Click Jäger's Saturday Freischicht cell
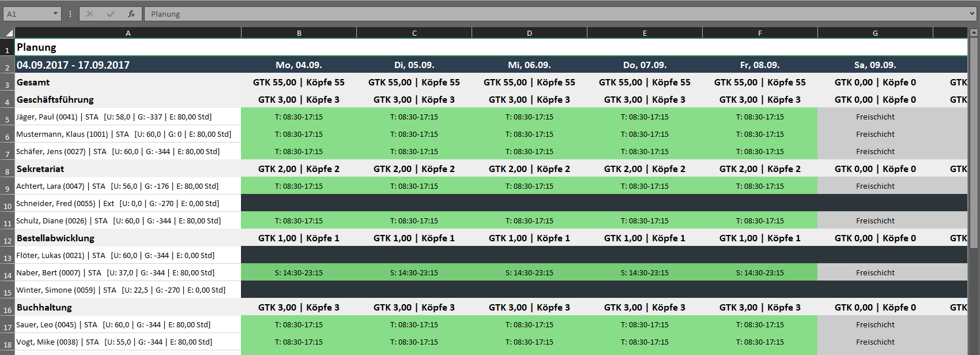 pos(875,117)
